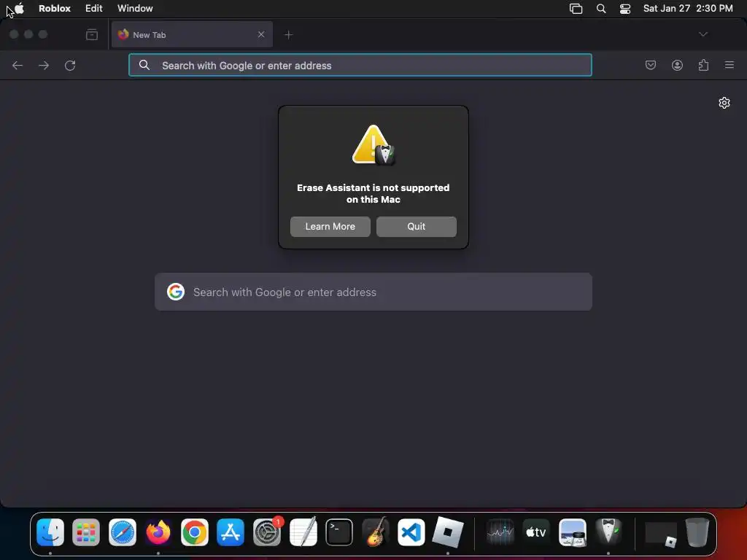
Task: Close the New Tab tab
Action: click(x=261, y=34)
